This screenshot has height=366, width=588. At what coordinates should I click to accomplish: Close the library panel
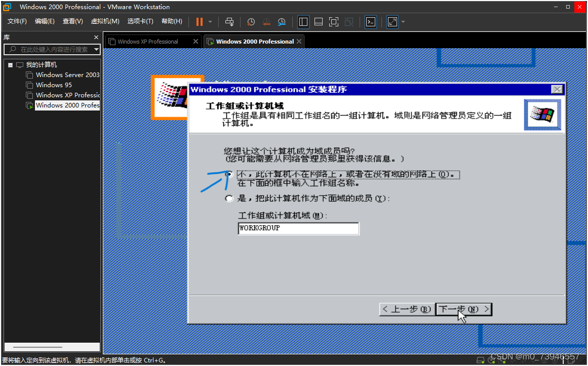pos(96,37)
